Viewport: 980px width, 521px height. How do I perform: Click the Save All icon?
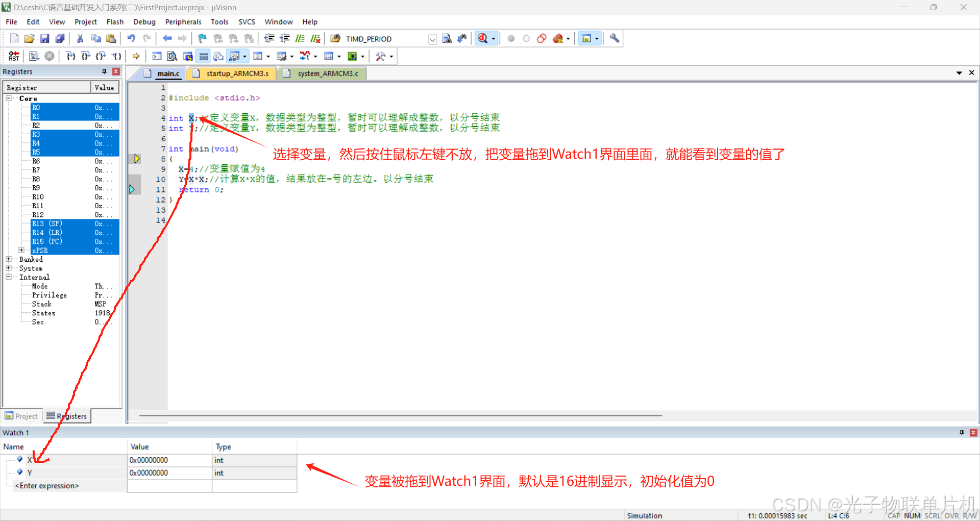point(60,39)
